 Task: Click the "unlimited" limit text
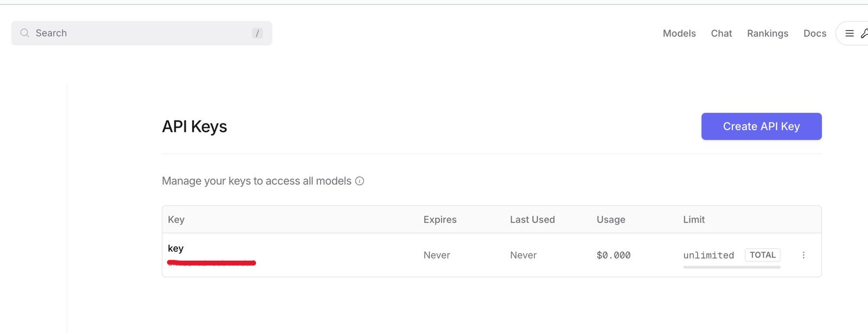(709, 255)
